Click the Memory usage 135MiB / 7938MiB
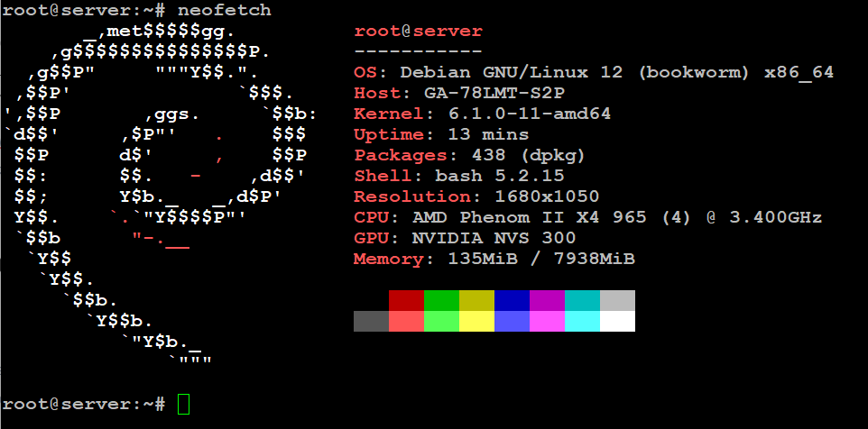This screenshot has height=429, width=868. [x=541, y=259]
